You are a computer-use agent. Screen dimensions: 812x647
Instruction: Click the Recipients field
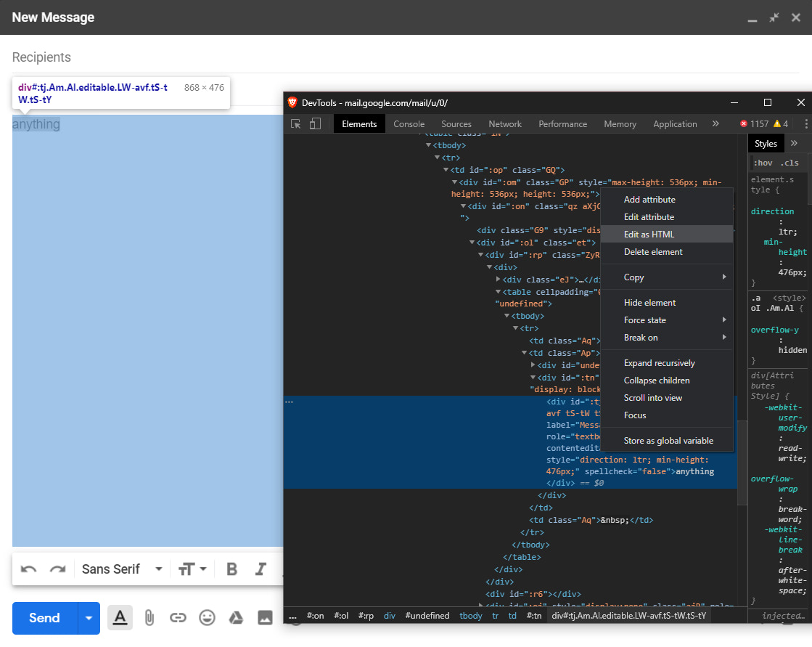406,57
